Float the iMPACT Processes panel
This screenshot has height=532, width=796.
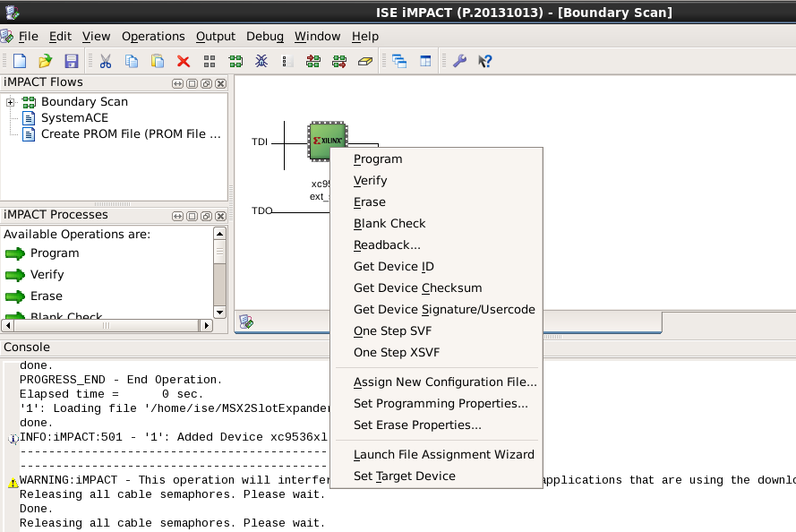(x=206, y=216)
